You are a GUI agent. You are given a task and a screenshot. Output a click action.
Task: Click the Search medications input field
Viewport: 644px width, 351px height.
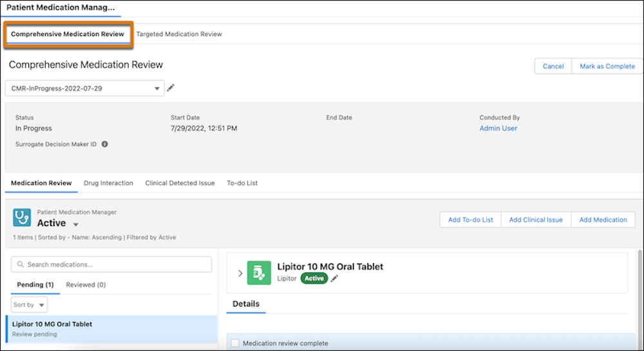click(x=111, y=265)
